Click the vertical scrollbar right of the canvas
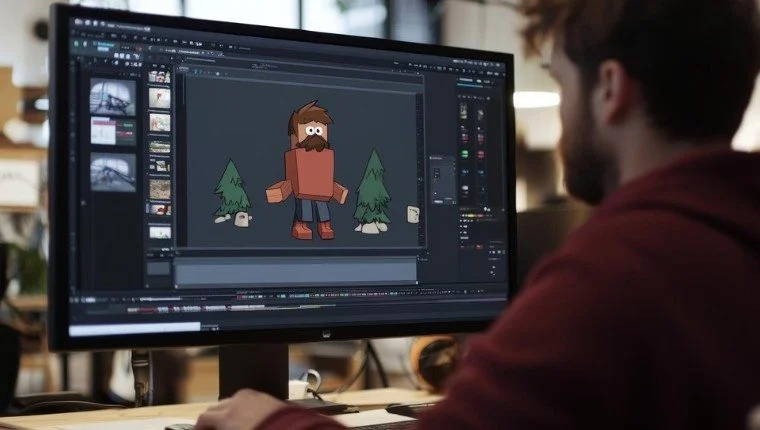Viewport: 760px width, 430px height. click(x=420, y=170)
